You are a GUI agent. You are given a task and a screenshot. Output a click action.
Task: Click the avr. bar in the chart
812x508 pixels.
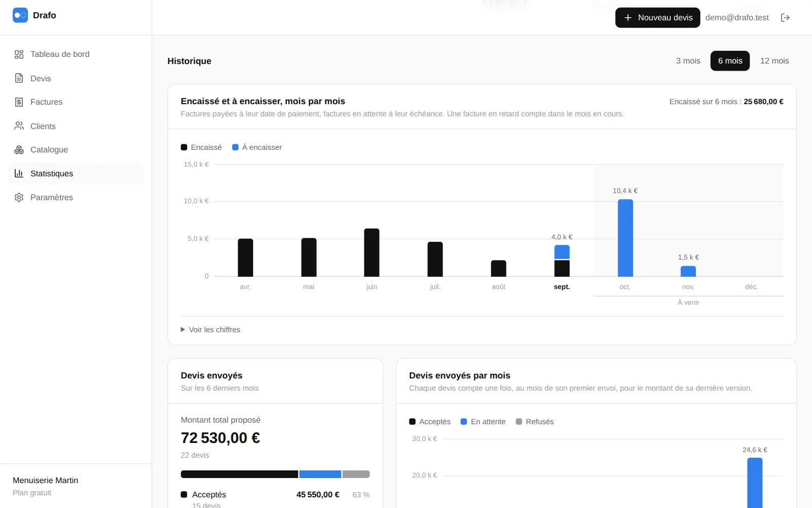click(x=246, y=258)
